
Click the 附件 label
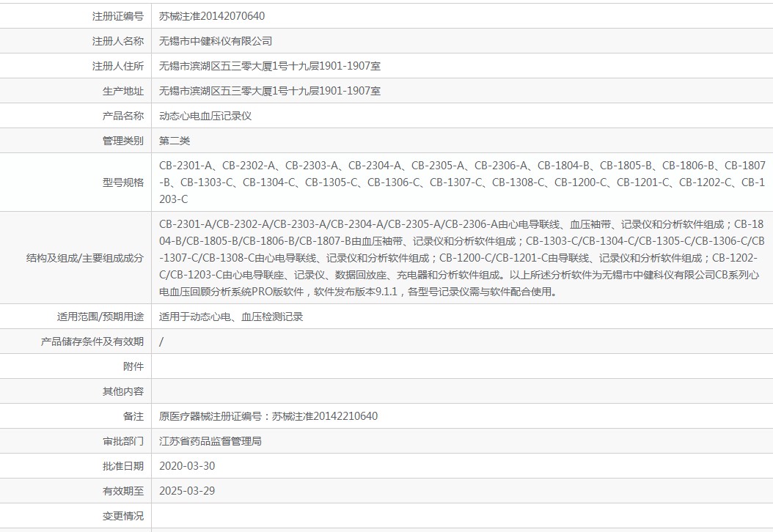tap(133, 366)
